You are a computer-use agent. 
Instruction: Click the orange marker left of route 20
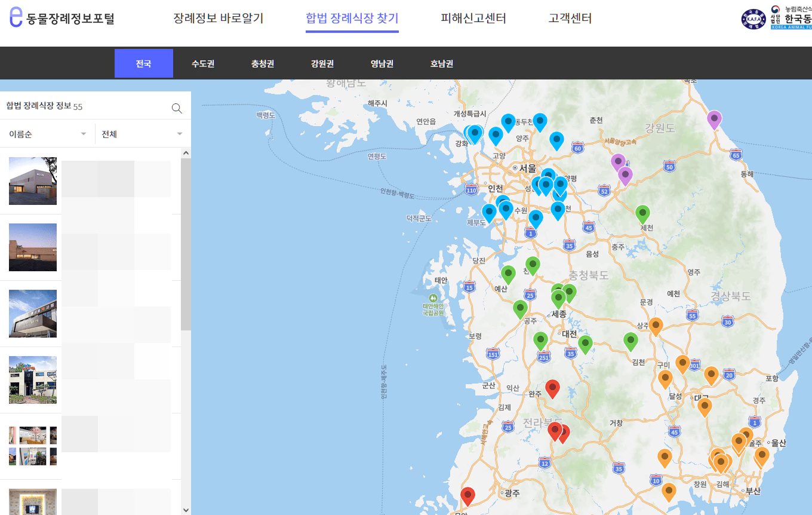(711, 376)
